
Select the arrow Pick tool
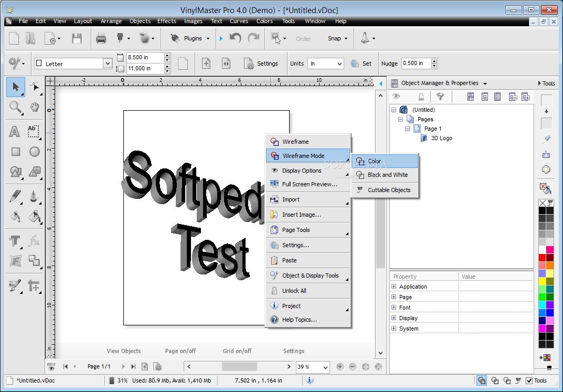(x=15, y=87)
